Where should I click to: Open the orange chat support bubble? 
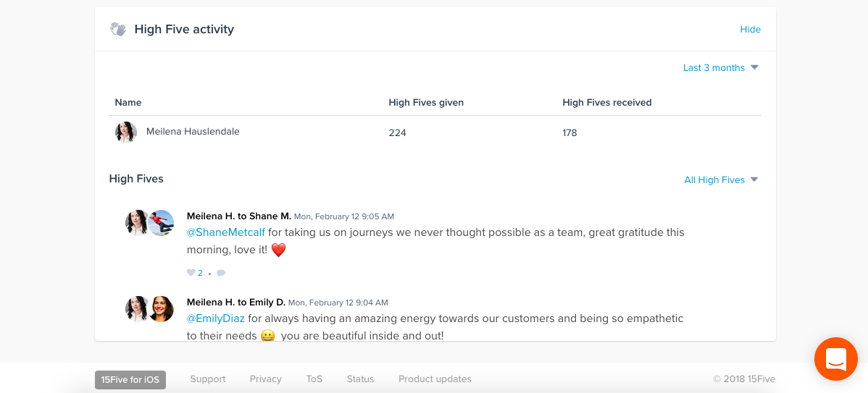[x=836, y=359]
